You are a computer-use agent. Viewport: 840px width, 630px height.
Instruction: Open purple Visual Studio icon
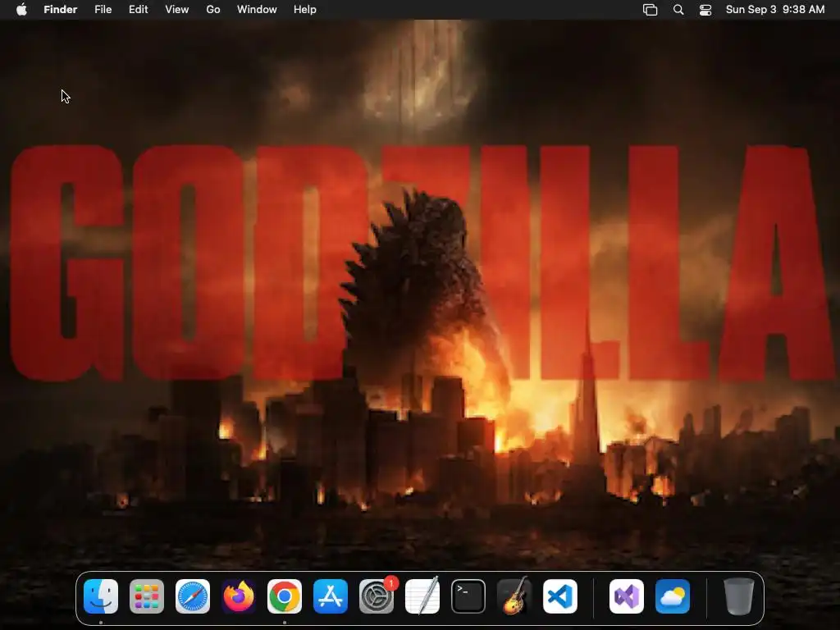(x=627, y=596)
